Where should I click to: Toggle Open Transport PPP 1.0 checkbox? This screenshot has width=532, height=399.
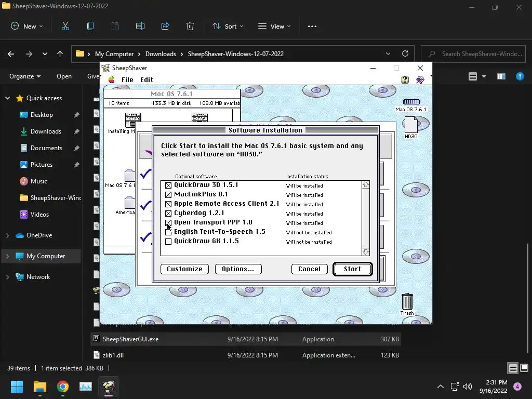168,222
